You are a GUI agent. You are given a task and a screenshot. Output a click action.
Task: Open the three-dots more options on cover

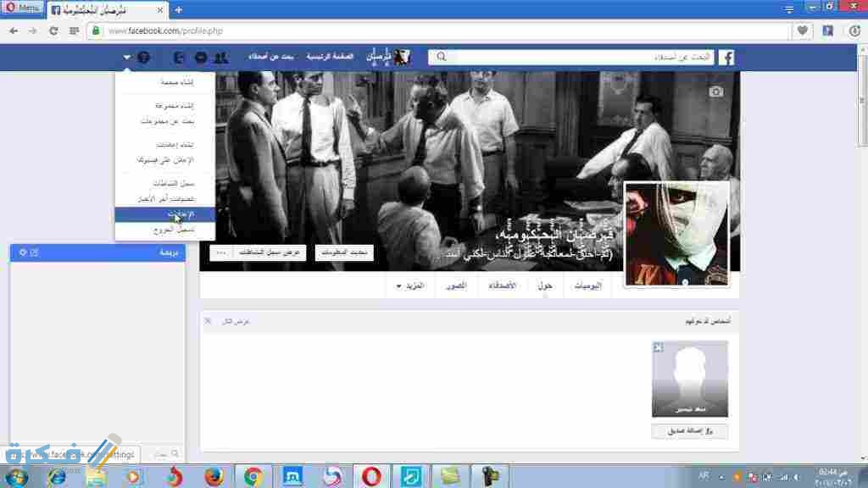point(221,252)
